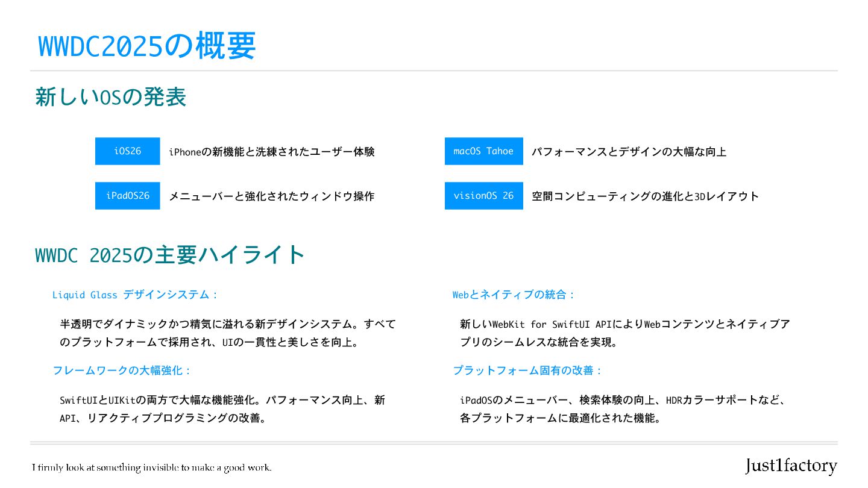Image resolution: width=868 pixels, height=488 pixels.
Task: Click paragraph starting 新しいWebKit for SwiftUI API
Action: point(625,333)
